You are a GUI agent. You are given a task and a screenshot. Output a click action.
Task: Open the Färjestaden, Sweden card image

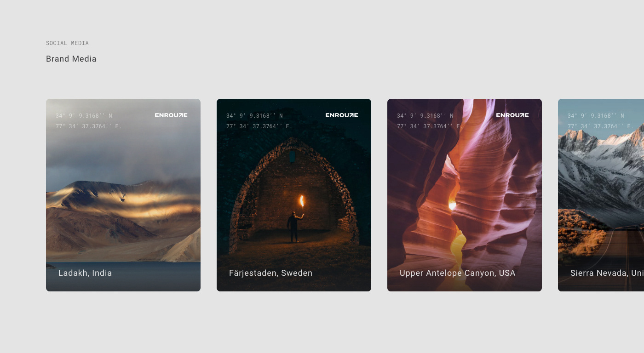pyautogui.click(x=294, y=195)
